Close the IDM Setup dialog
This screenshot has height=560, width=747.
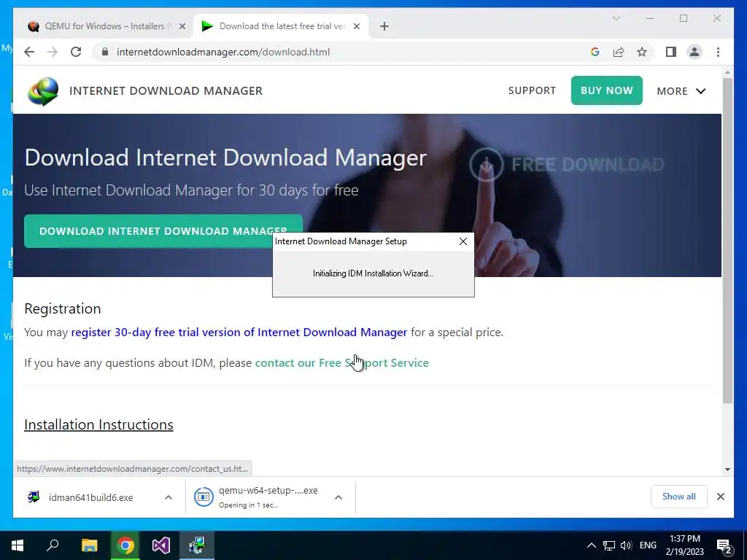[x=463, y=241]
